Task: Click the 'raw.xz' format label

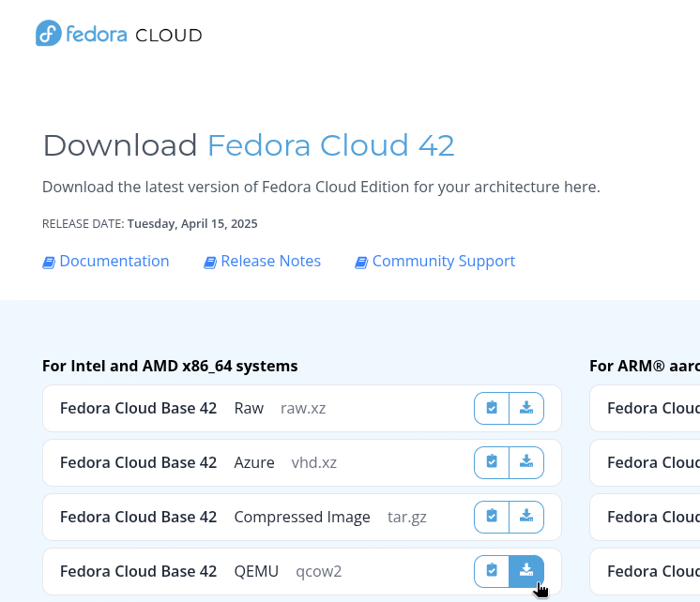Action: 303,408
